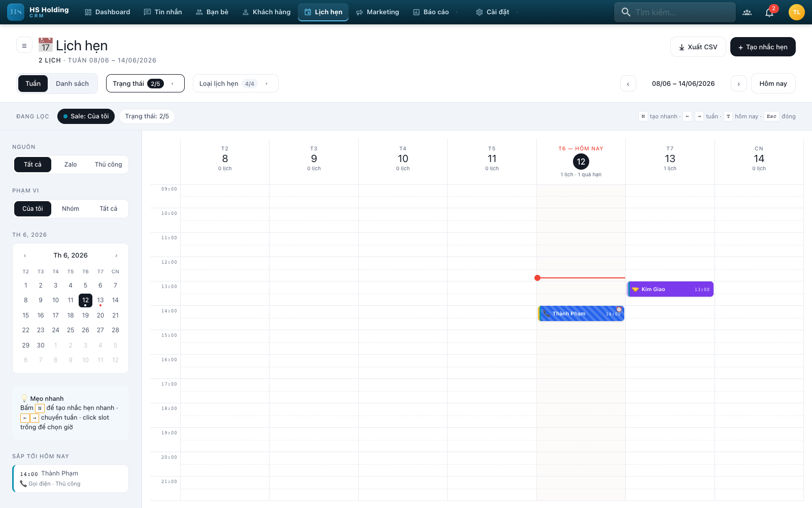812x508 pixels.
Task: Select day 20 in mini calendar
Action: point(100,315)
